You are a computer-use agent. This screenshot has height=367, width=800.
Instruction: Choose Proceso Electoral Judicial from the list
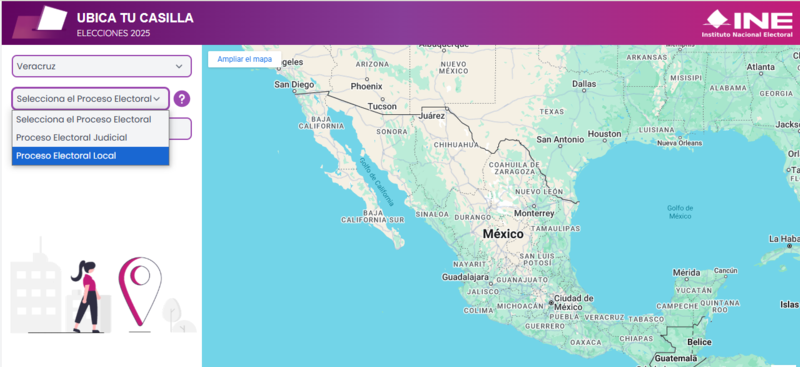point(90,137)
